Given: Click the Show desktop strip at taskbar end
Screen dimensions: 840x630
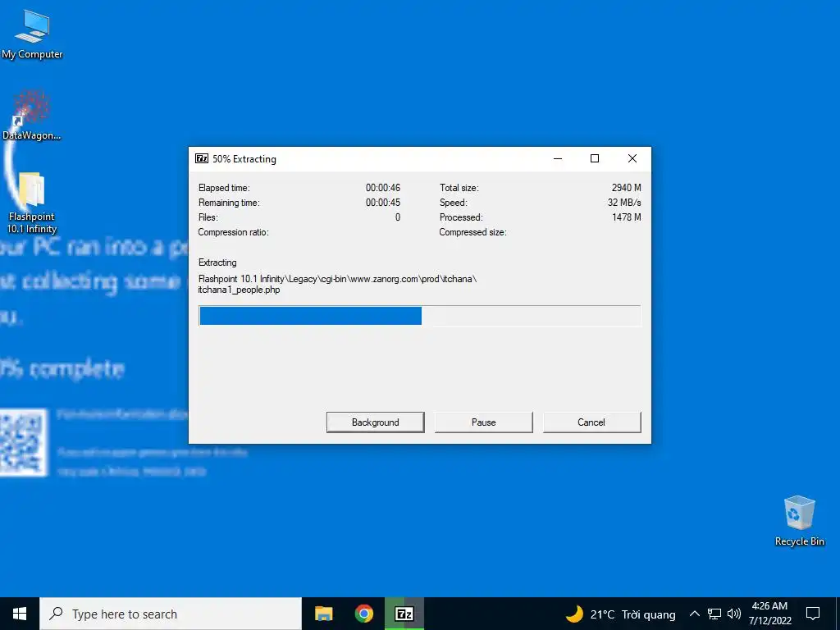Looking at the screenshot, I should pos(838,614).
